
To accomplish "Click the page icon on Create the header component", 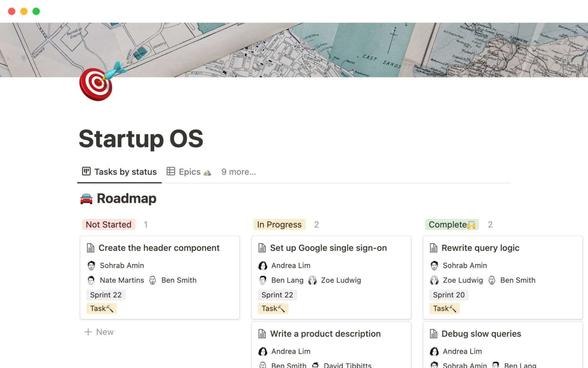I will pos(91,248).
